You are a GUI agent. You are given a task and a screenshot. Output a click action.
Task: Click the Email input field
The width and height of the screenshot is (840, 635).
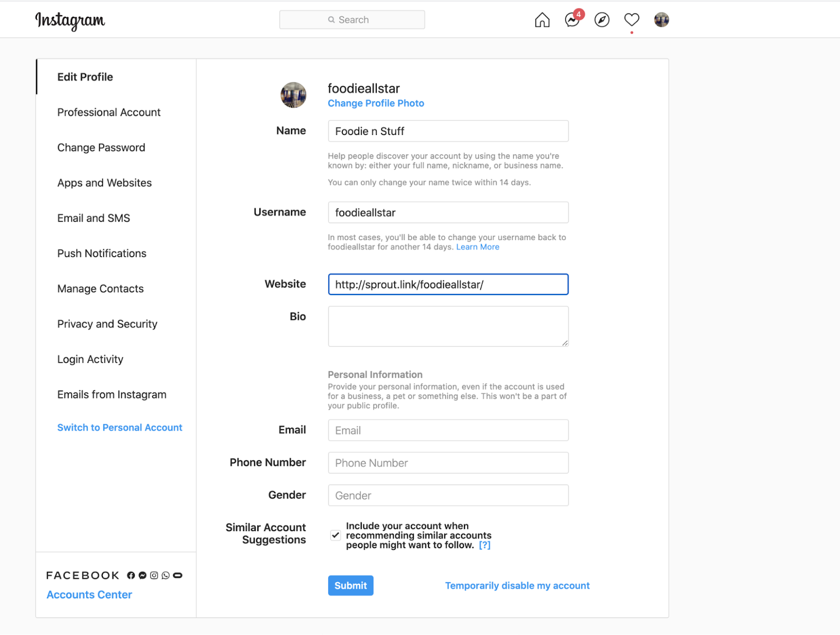point(448,430)
